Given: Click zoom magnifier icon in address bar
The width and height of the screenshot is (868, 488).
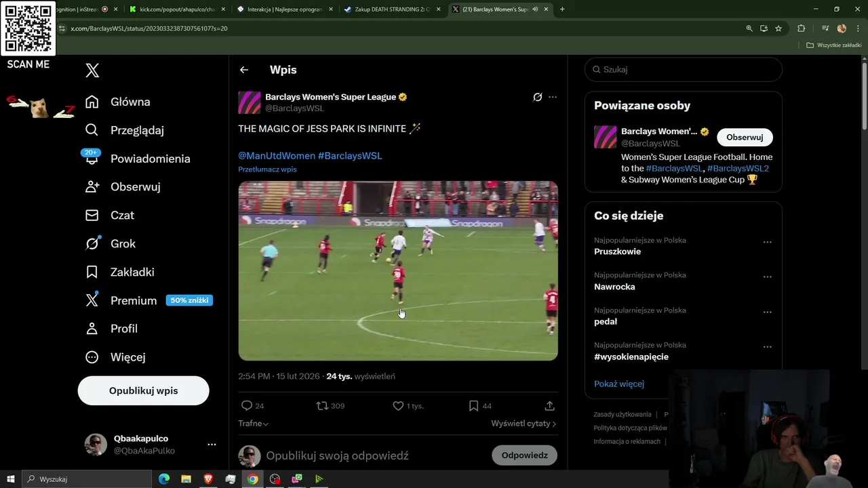Looking at the screenshot, I should [x=749, y=28].
